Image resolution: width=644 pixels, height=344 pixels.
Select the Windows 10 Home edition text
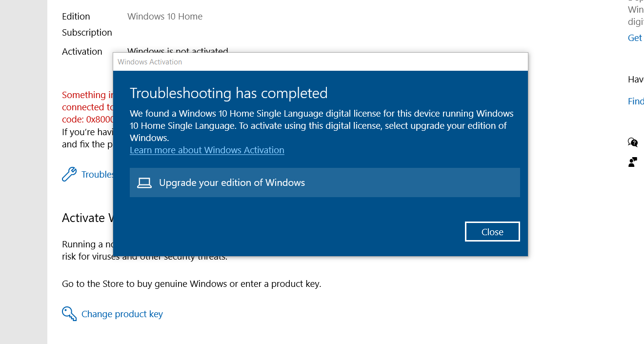pyautogui.click(x=165, y=17)
